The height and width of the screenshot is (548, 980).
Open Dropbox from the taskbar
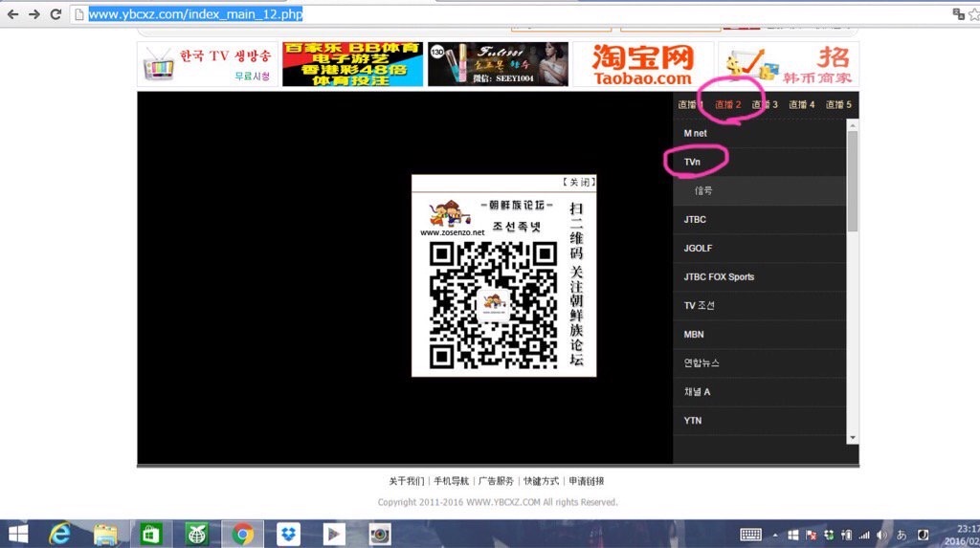tap(288, 535)
